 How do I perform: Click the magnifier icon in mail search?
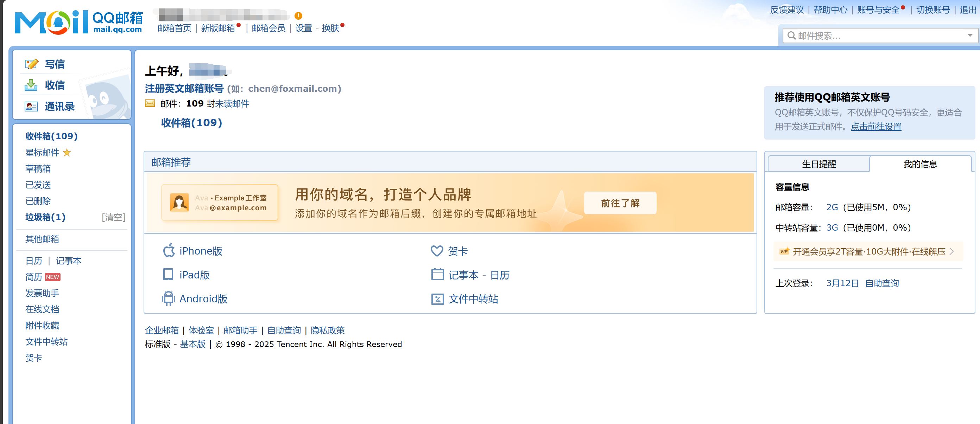click(x=791, y=36)
